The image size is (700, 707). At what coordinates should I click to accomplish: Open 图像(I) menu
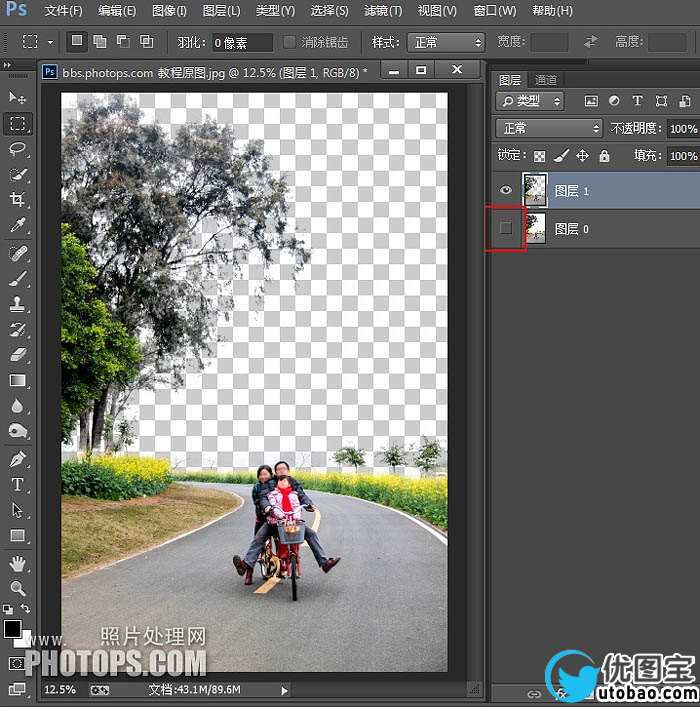(x=169, y=10)
